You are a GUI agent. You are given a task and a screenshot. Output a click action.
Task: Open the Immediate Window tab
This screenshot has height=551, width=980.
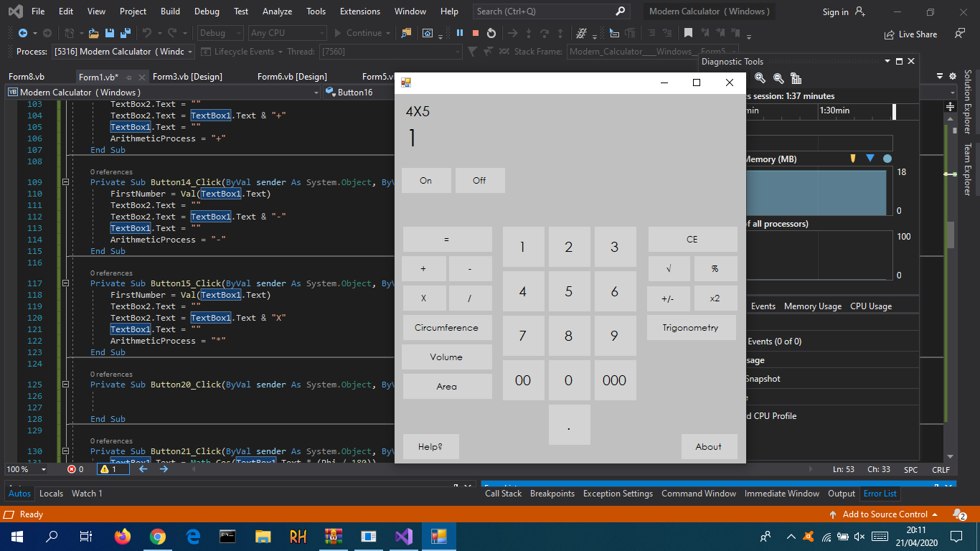point(782,494)
